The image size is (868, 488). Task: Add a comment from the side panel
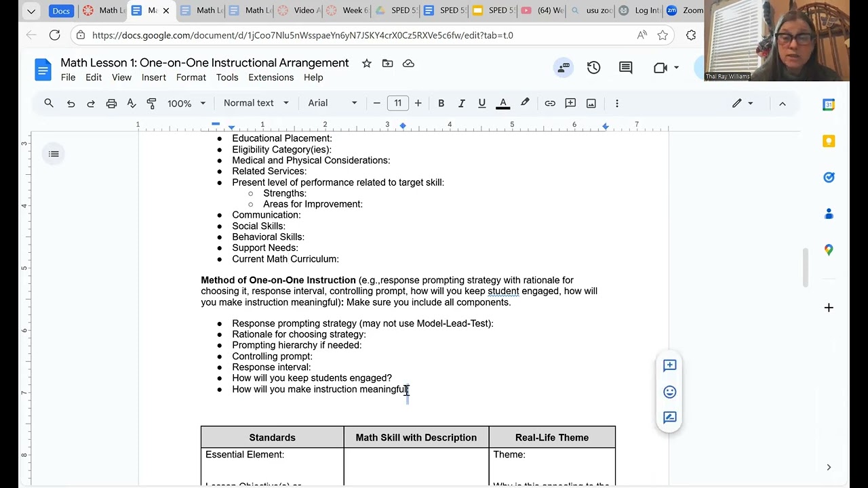pos(670,365)
